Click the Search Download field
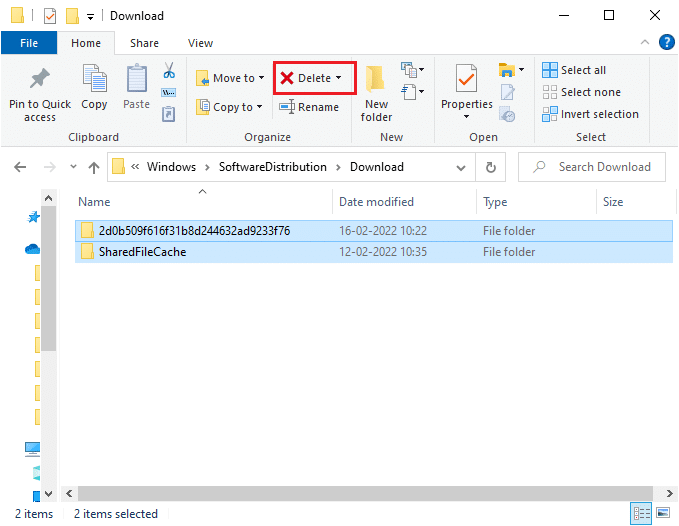Viewport: 679px width, 526px height. pyautogui.click(x=592, y=167)
